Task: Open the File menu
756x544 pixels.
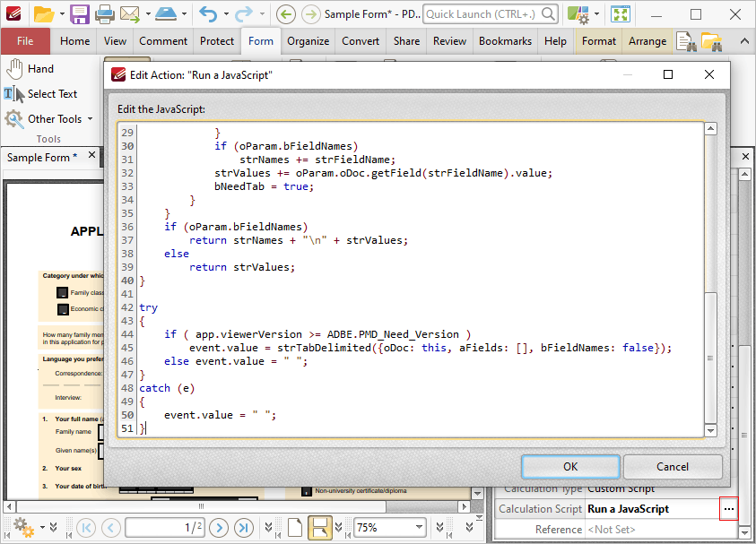Action: 25,41
